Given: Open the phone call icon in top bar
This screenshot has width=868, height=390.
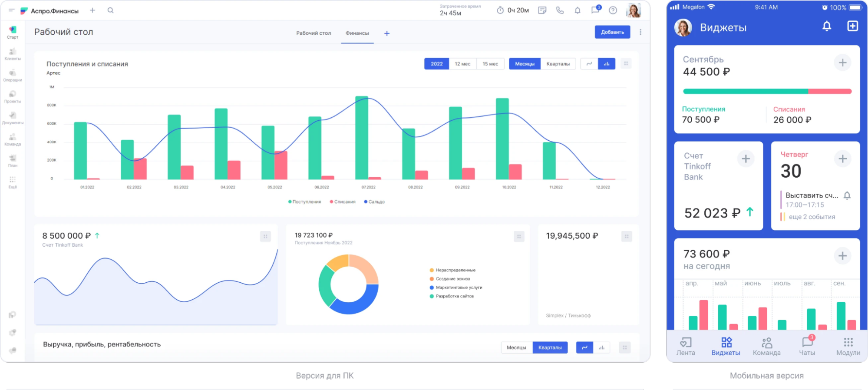Looking at the screenshot, I should 560,10.
